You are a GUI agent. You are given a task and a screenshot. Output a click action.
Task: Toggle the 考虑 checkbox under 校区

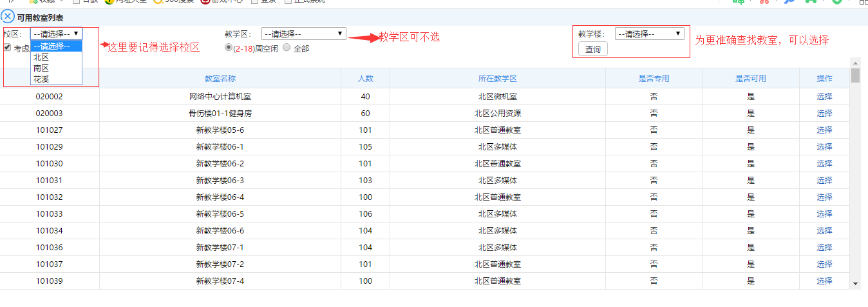(x=7, y=48)
